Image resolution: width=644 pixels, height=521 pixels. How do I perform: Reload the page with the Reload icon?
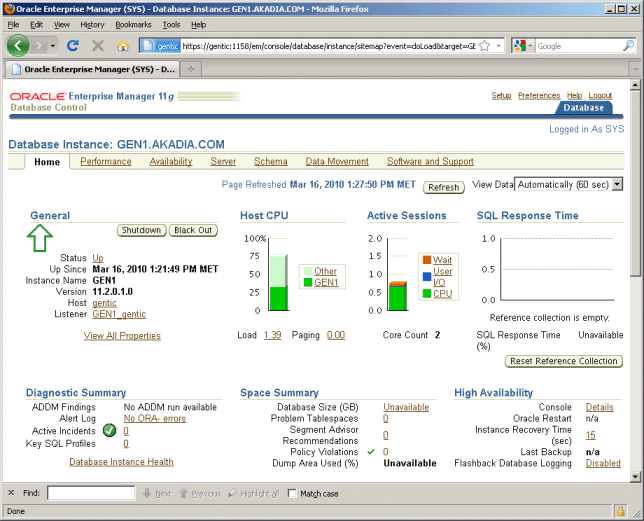(x=73, y=46)
